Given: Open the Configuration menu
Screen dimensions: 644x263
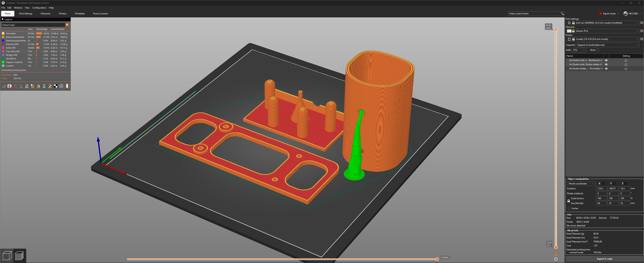Looking at the screenshot, I should 39,8.
